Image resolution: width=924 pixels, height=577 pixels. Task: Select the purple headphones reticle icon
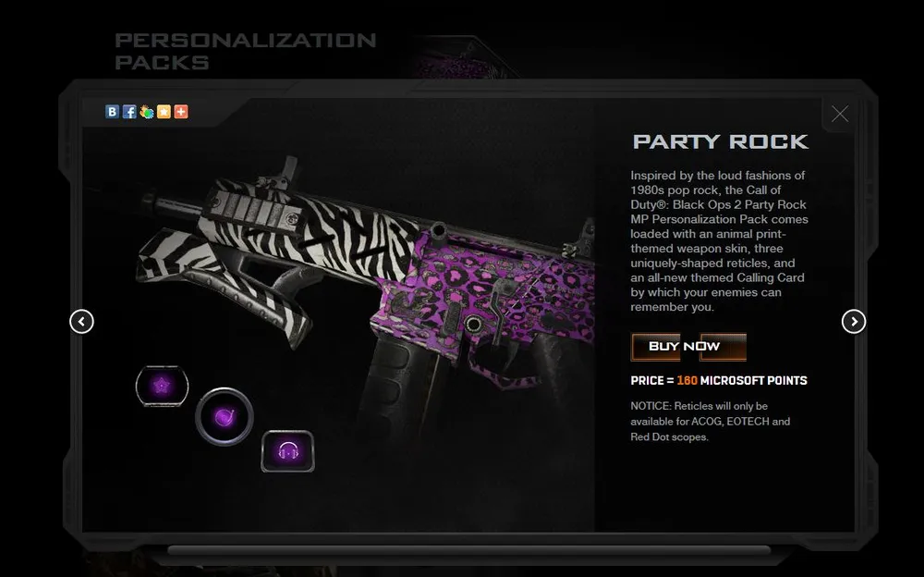[x=287, y=451]
